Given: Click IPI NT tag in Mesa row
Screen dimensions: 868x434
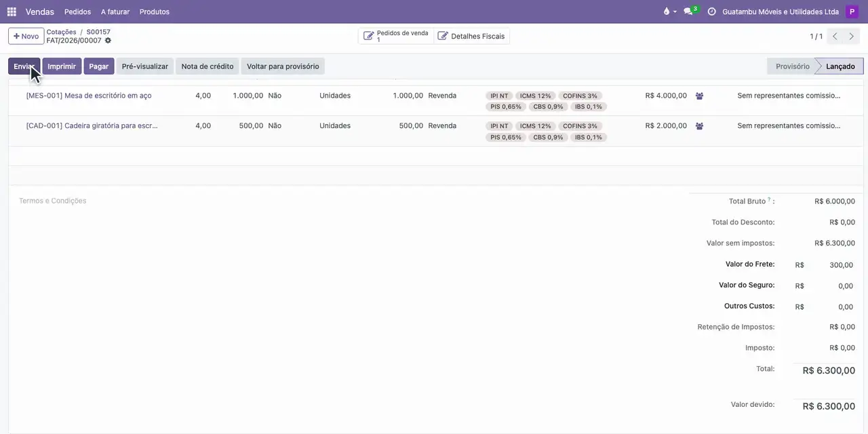Looking at the screenshot, I should pos(499,96).
